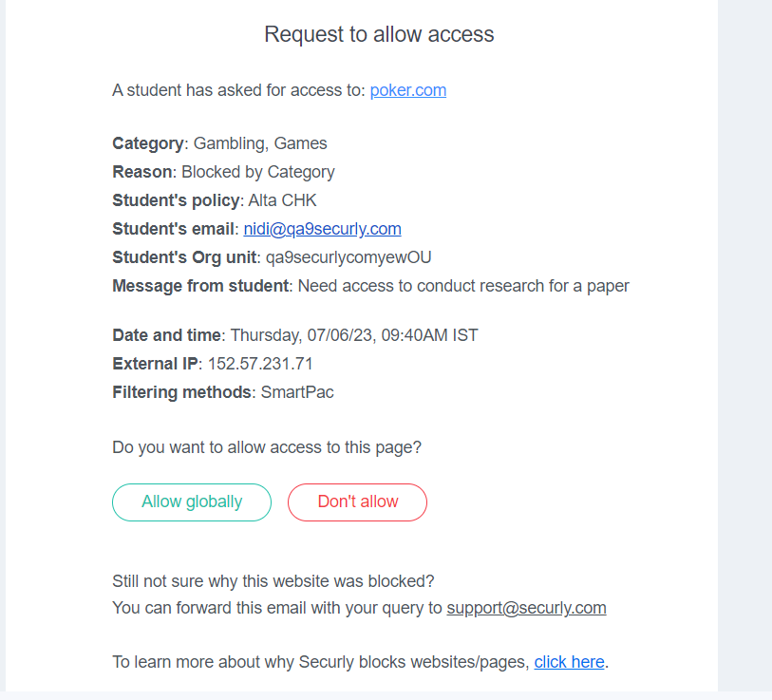Follow the "click here" link
772x700 pixels.
pyautogui.click(x=569, y=662)
